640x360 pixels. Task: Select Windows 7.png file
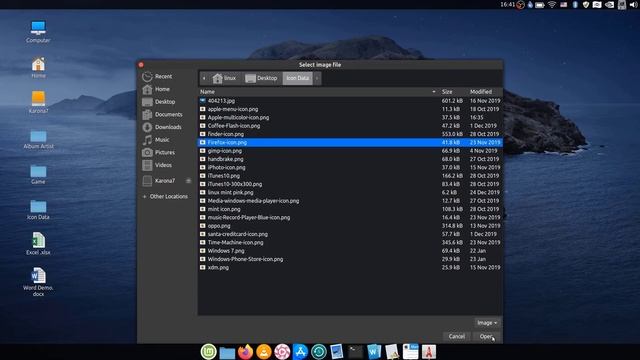350,251
